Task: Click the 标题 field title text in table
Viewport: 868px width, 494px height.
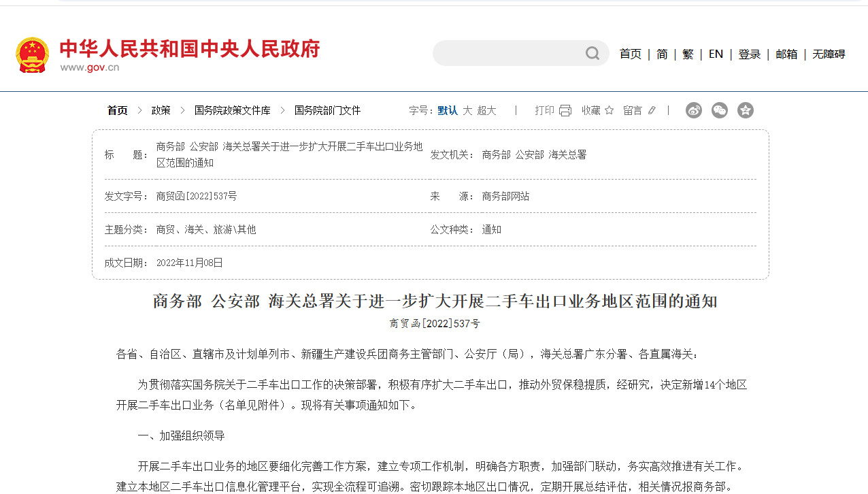Action: tap(289, 154)
